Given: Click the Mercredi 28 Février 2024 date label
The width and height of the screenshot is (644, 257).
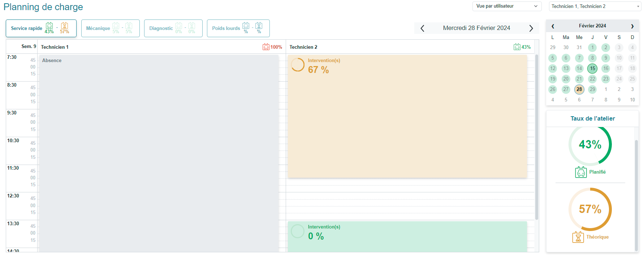Looking at the screenshot, I should point(476,28).
